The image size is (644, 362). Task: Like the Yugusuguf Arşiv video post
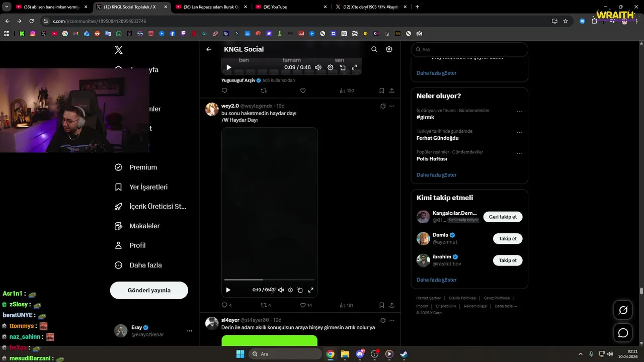[303, 90]
